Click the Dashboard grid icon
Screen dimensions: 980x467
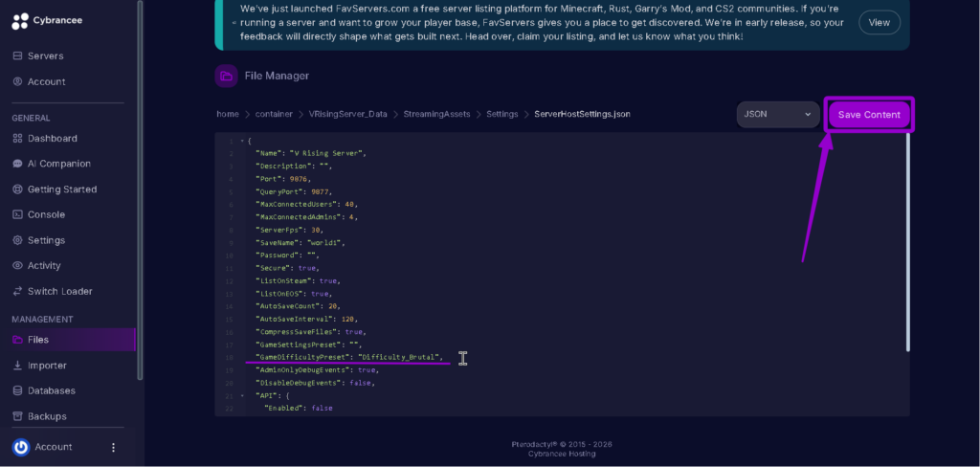tap(17, 138)
